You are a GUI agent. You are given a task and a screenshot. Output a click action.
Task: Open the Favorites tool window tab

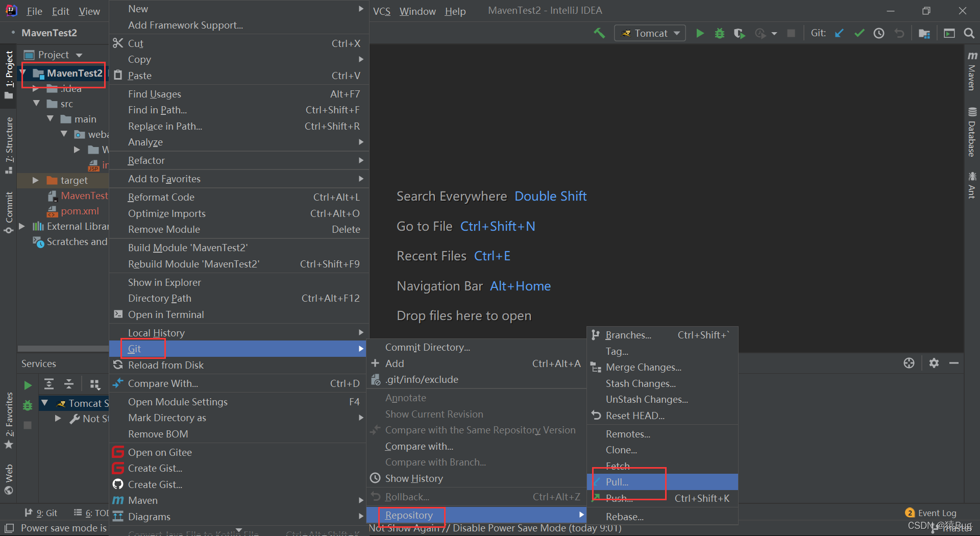9,420
